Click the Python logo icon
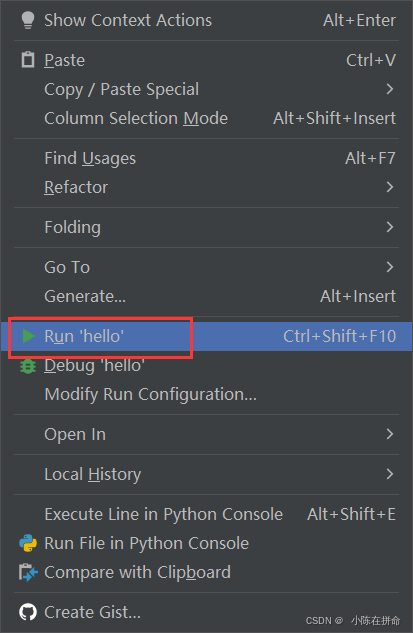 tap(28, 543)
